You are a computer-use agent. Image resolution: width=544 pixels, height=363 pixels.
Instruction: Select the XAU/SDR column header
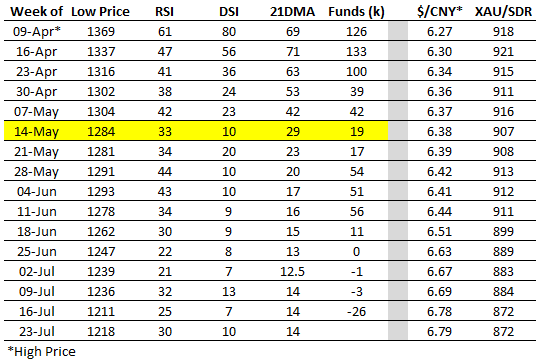pyautogui.click(x=503, y=11)
